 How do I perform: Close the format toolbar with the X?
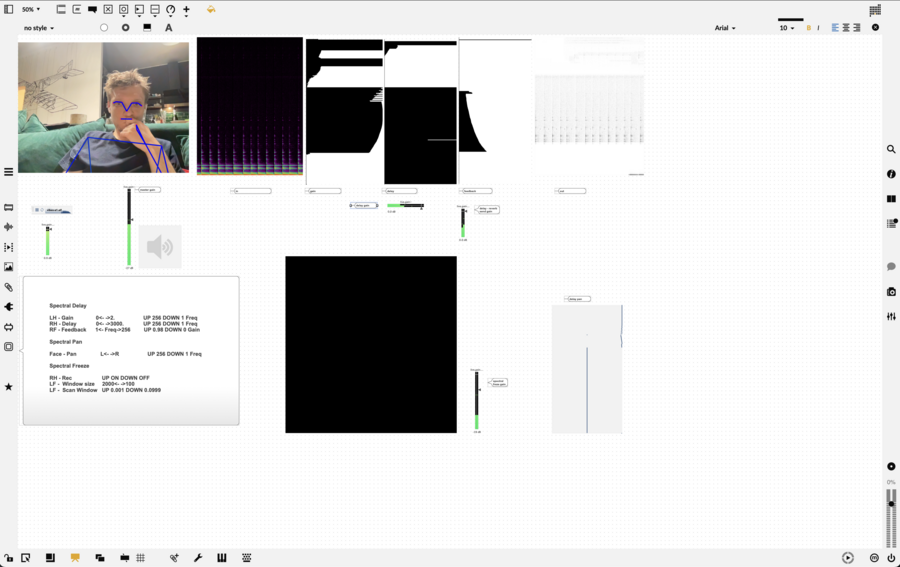point(875,28)
